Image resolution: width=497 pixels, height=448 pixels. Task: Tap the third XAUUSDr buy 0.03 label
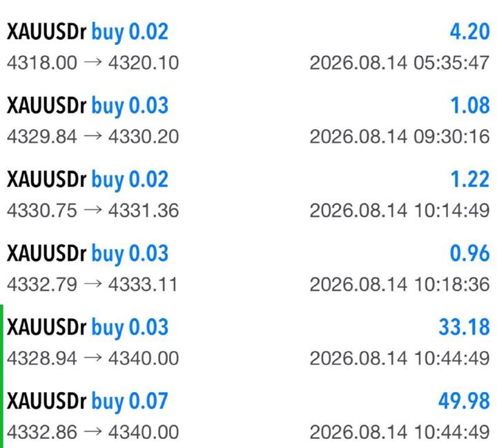pyautogui.click(x=88, y=328)
